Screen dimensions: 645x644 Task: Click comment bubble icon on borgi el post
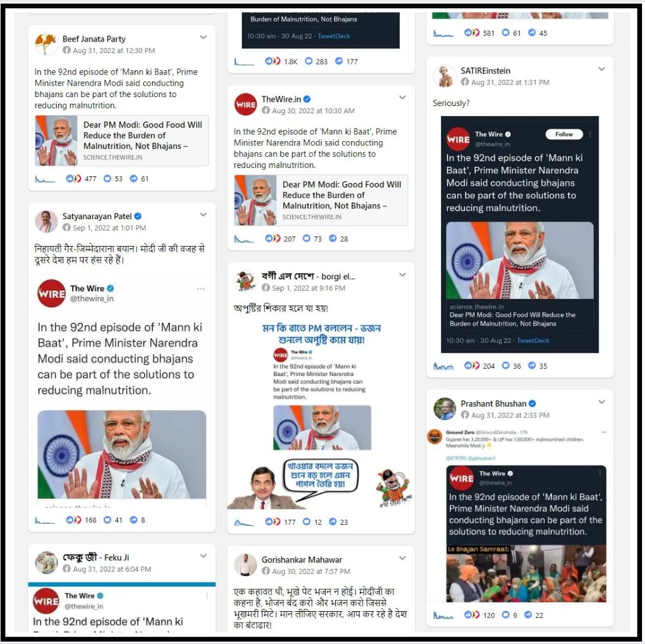coord(306,521)
